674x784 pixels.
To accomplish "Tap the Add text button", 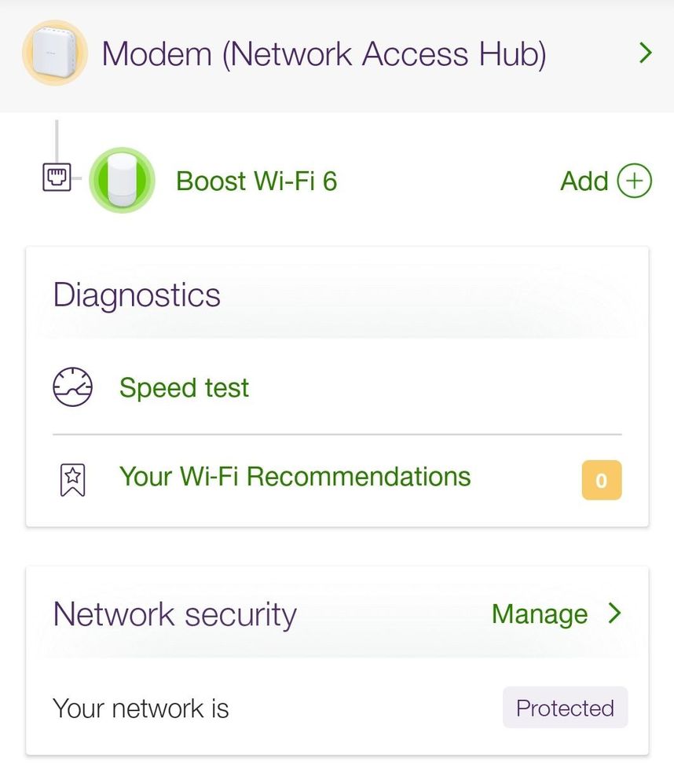I will (584, 181).
